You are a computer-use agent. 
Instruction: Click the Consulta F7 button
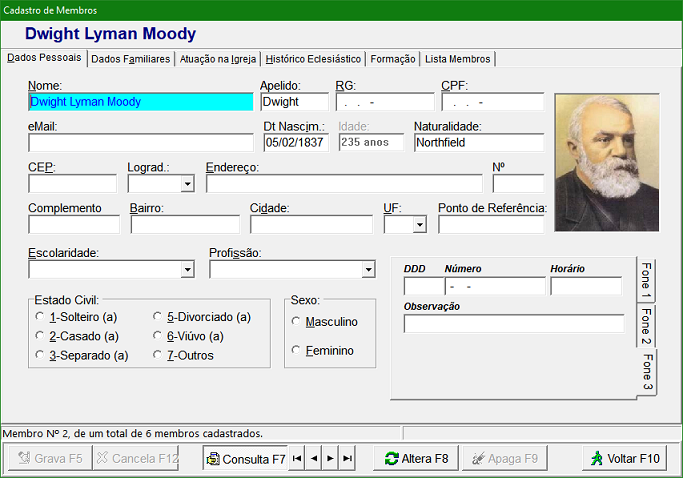[245, 458]
